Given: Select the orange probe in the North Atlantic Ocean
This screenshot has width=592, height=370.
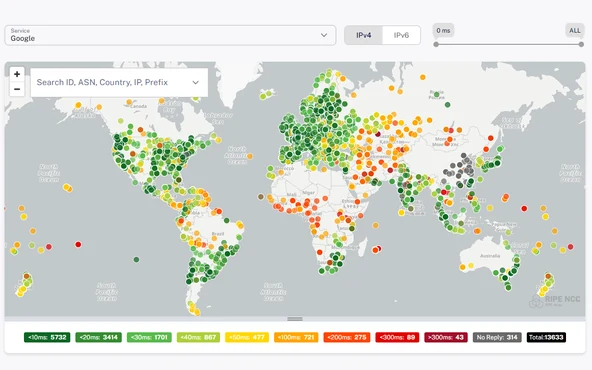Looking at the screenshot, I should (x=250, y=156).
